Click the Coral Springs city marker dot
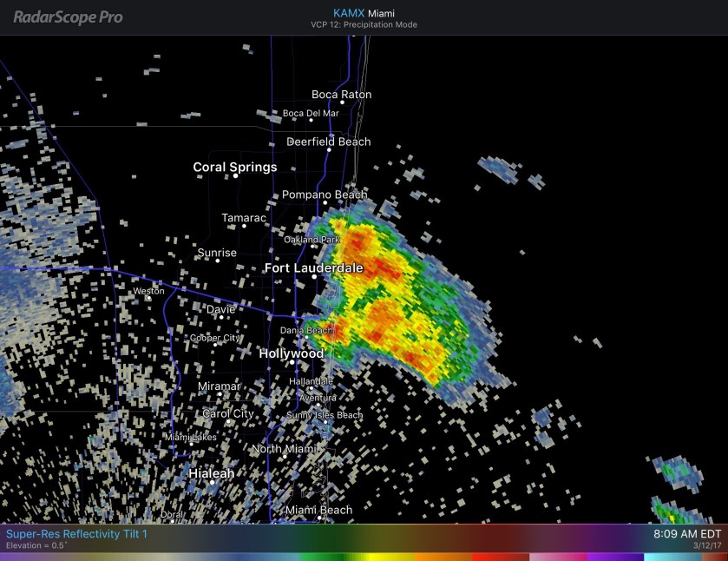The image size is (728, 561). pyautogui.click(x=235, y=176)
